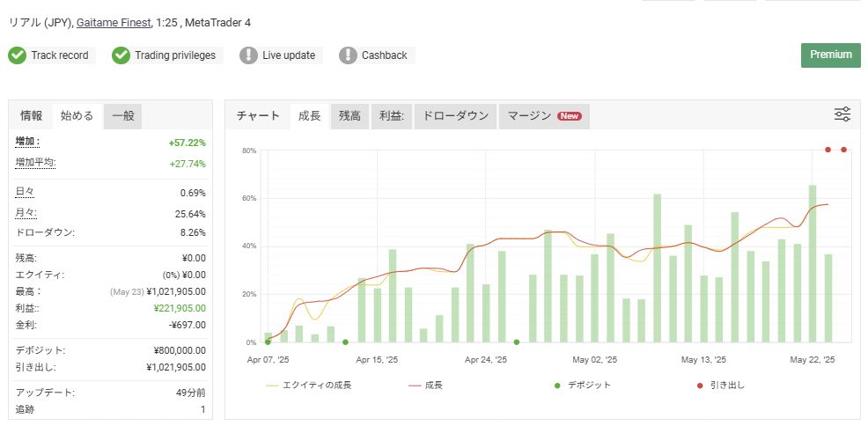Click the Apr 15, '25 axis label
The width and height of the screenshot is (868, 426).
tap(377, 360)
